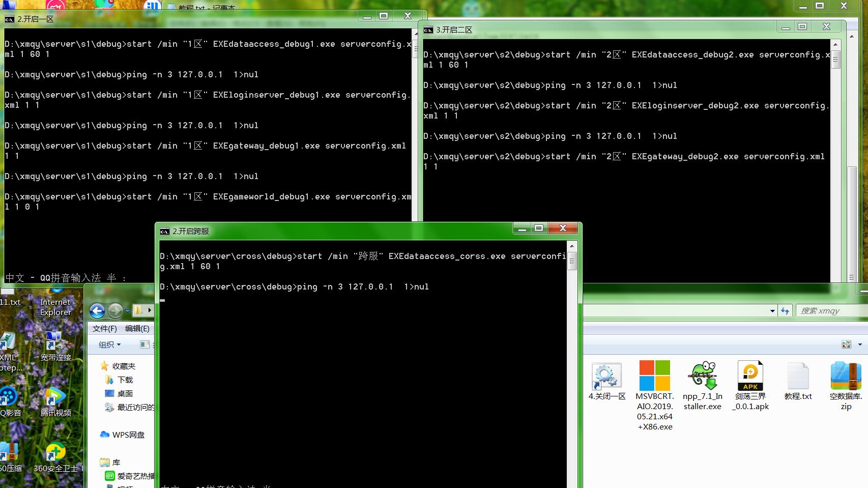Select the 剑荡三界 APK file
868x488 pixels.
[x=750, y=376]
